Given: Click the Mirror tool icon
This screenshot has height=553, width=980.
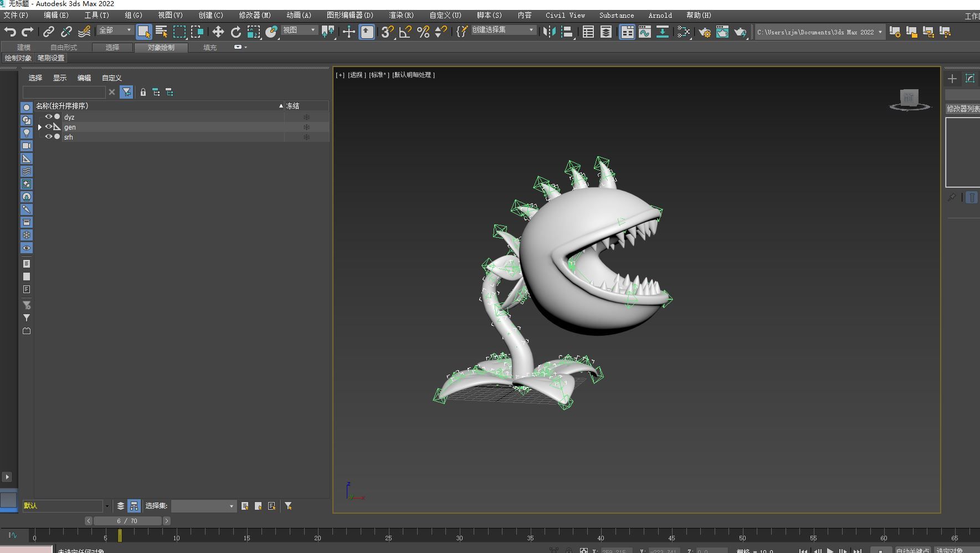Looking at the screenshot, I should click(x=549, y=32).
